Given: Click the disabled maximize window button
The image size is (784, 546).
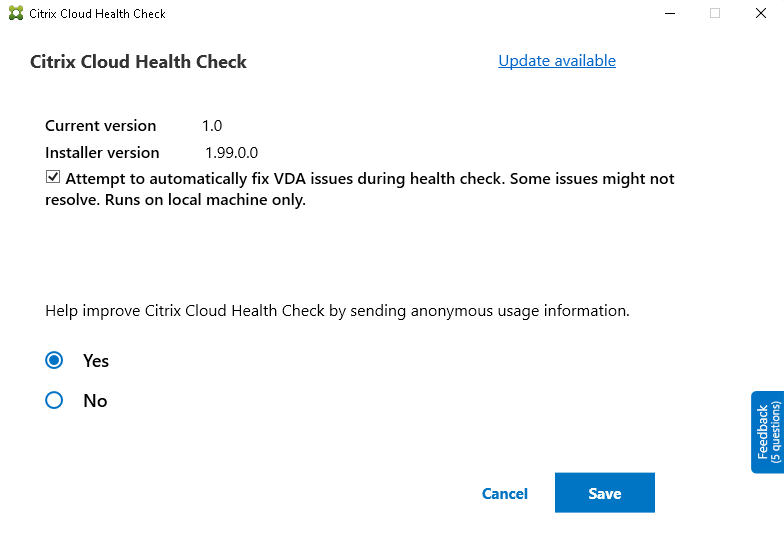Looking at the screenshot, I should [715, 14].
